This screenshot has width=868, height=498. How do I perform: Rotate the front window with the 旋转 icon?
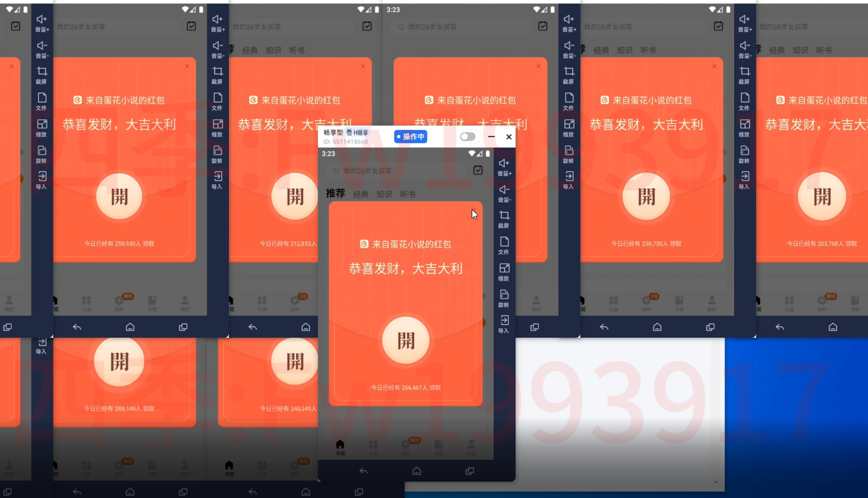point(504,299)
